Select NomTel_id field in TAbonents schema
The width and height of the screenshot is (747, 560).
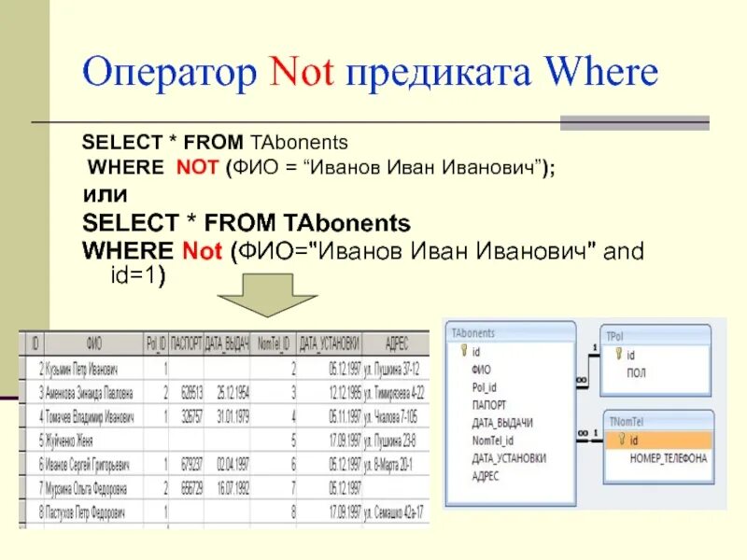(493, 441)
